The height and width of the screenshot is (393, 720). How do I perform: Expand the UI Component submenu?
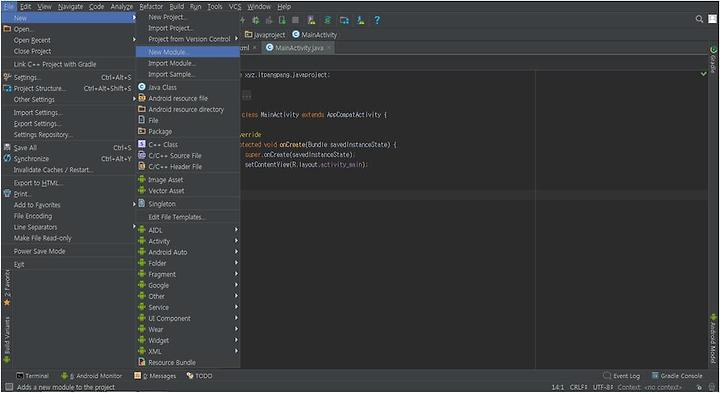click(x=188, y=318)
